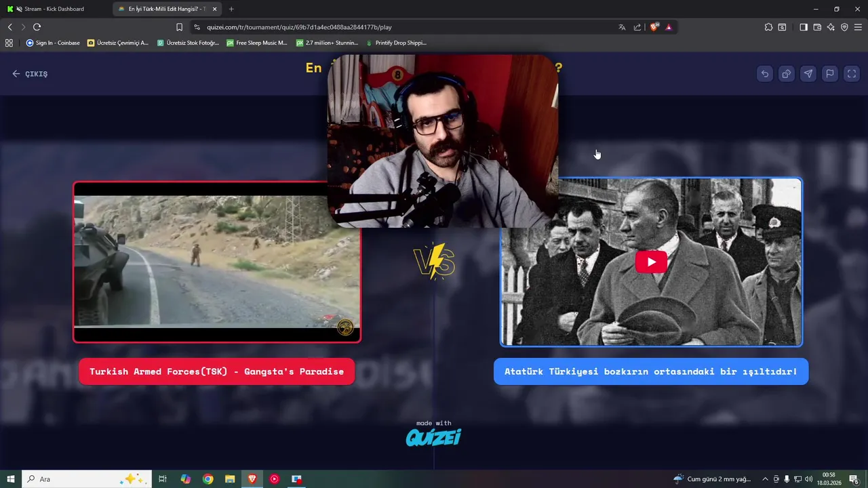Image resolution: width=868 pixels, height=488 pixels.
Task: Play the Atatürk YouTube video
Action: (x=651, y=262)
